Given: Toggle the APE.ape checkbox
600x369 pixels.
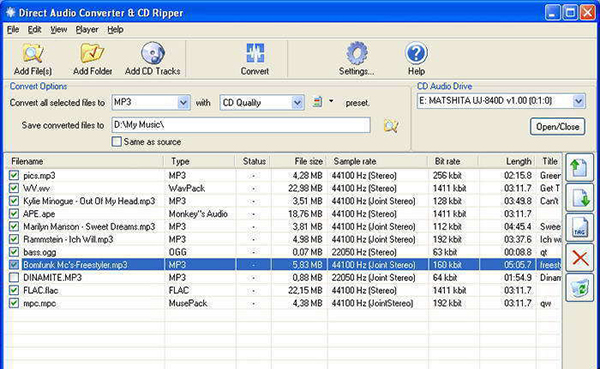Looking at the screenshot, I should click(x=14, y=214).
